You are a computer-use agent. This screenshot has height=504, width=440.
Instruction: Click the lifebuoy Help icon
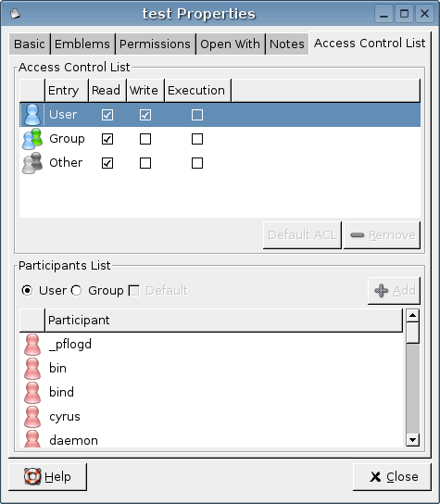click(32, 476)
